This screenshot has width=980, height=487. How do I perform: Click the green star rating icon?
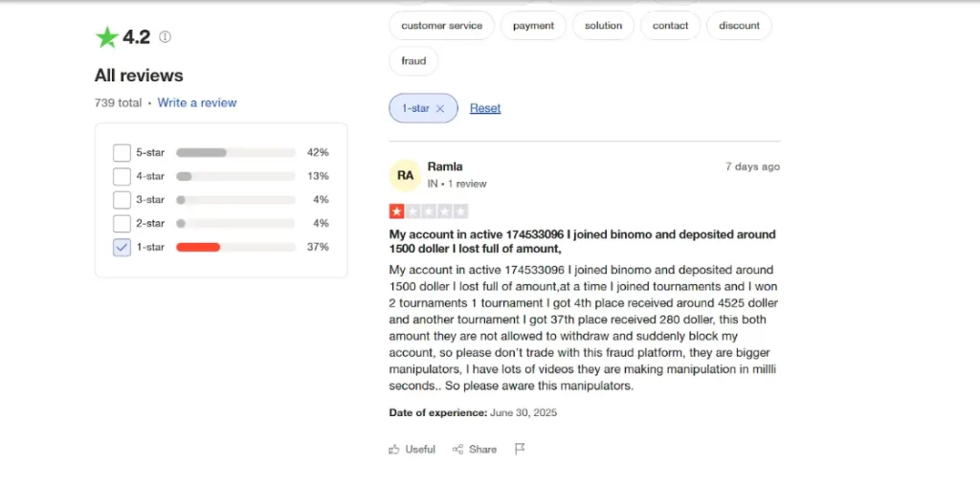[107, 37]
